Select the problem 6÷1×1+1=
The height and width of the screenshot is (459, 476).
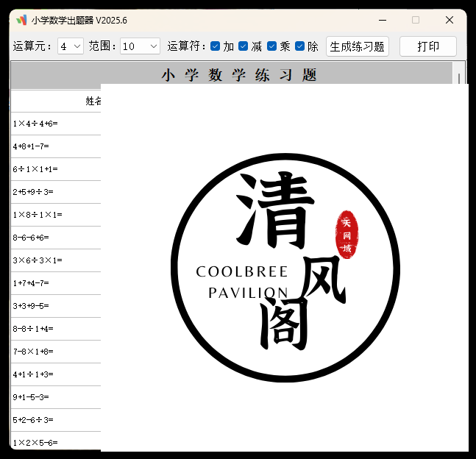[35, 169]
